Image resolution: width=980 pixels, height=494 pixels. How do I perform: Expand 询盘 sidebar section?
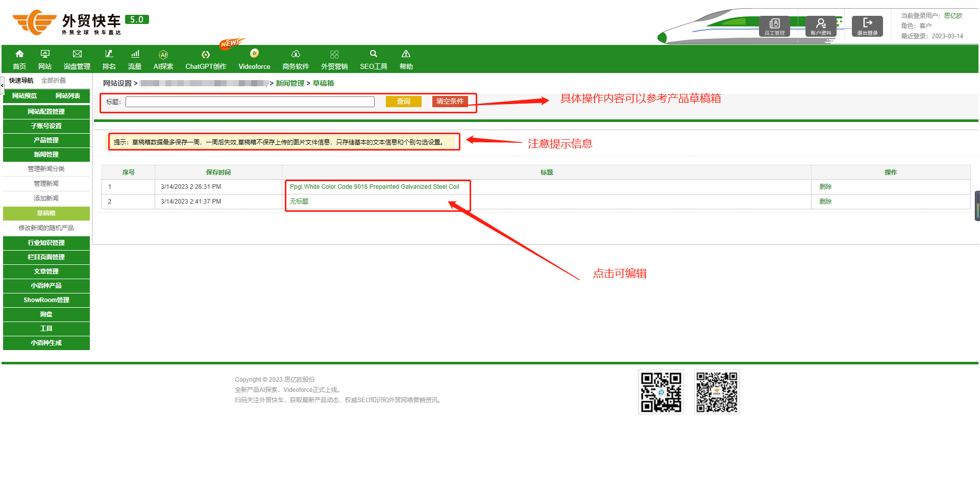pos(46,314)
